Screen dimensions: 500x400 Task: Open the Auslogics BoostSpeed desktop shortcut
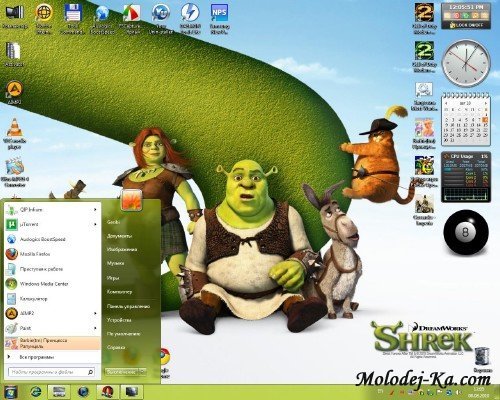[x=102, y=18]
